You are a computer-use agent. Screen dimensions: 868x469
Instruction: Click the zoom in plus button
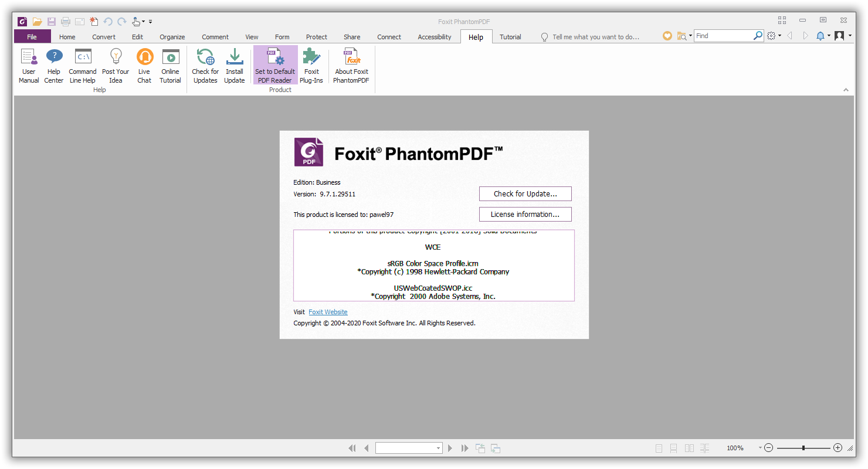coord(838,448)
